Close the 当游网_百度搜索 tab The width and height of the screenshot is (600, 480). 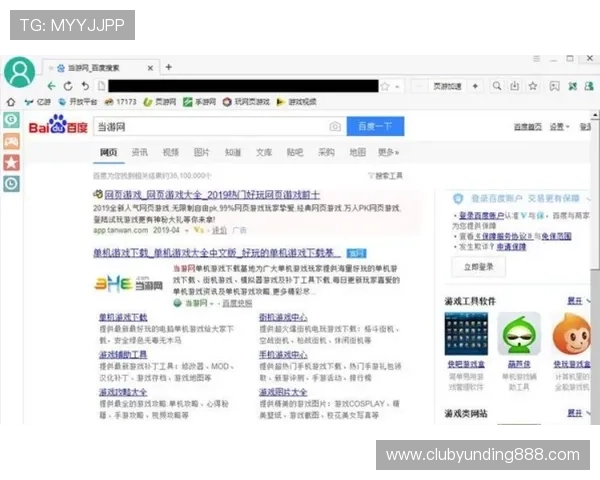click(x=150, y=68)
